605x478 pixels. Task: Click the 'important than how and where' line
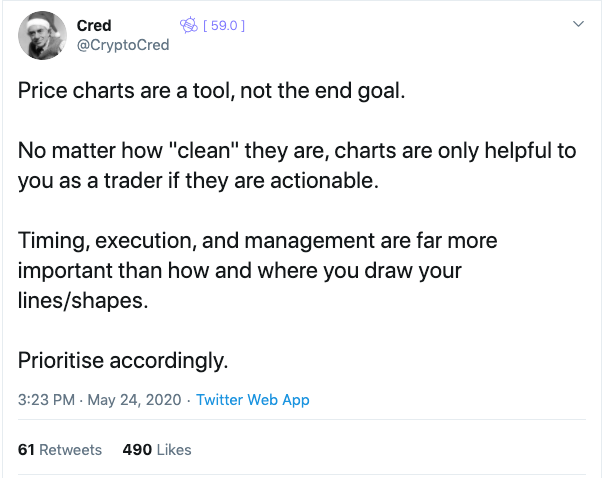[240, 270]
